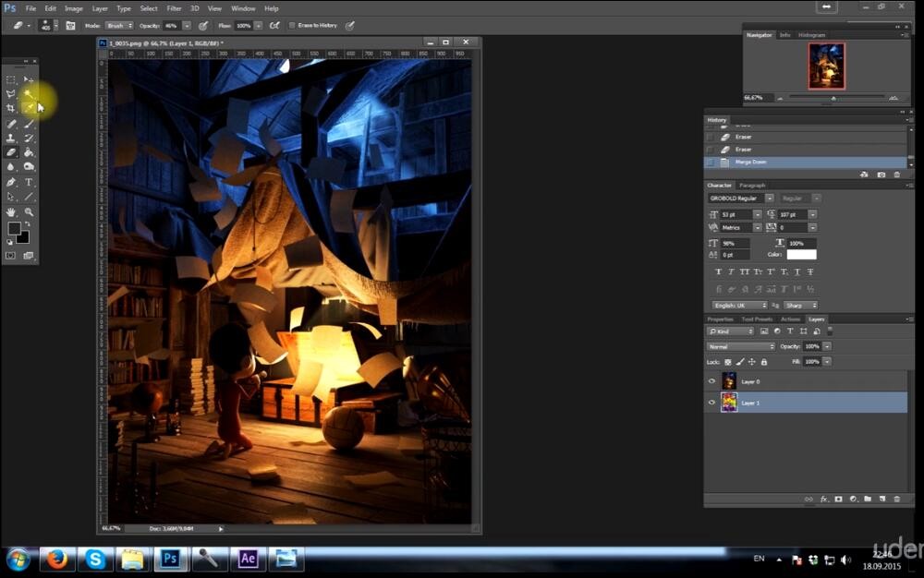Select the Hand tool

(10, 211)
